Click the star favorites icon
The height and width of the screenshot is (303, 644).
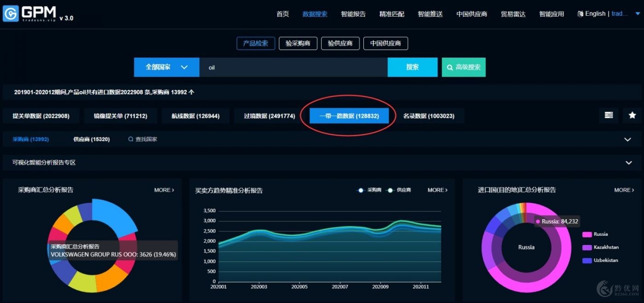click(x=632, y=115)
